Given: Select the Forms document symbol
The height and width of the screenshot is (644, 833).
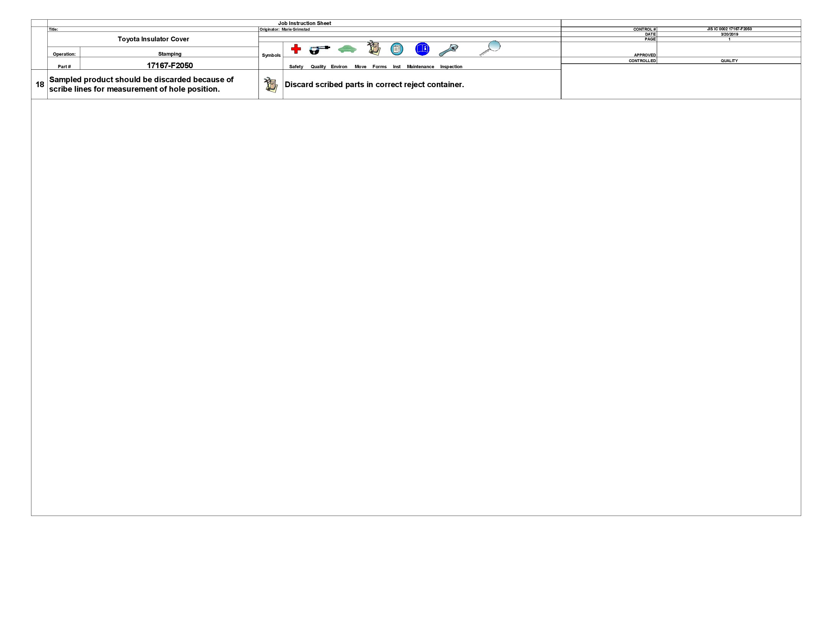Looking at the screenshot, I should pyautogui.click(x=397, y=49).
